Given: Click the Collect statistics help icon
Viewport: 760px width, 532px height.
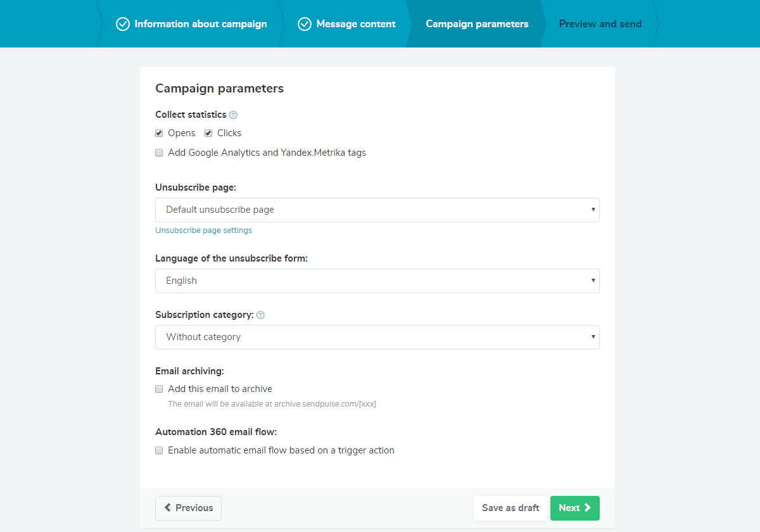Looking at the screenshot, I should coord(233,115).
